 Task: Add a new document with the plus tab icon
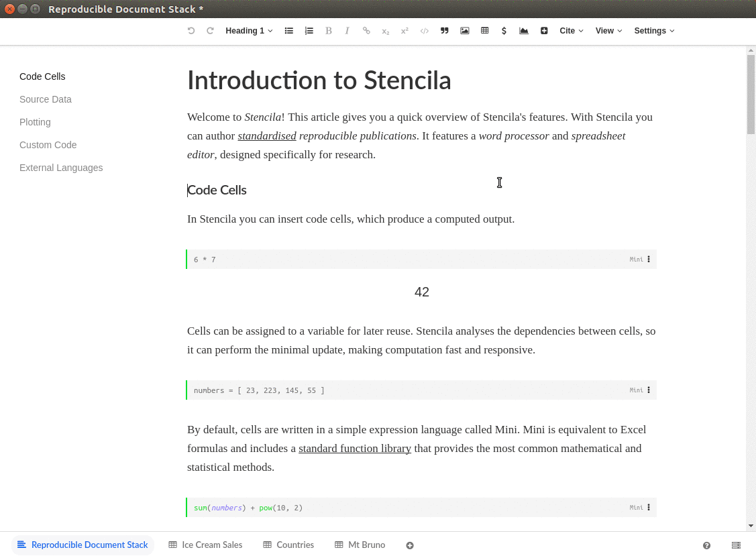click(410, 545)
